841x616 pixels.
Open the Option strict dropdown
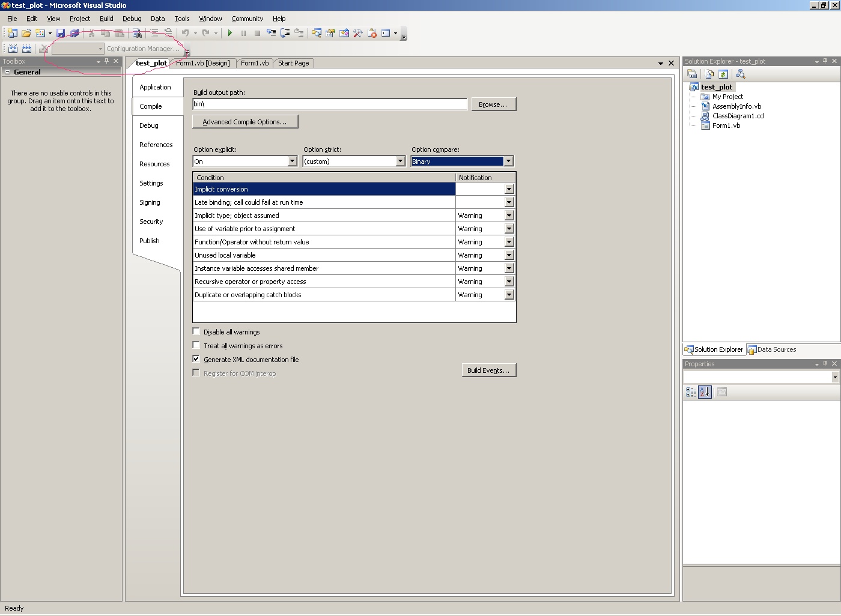coord(400,162)
